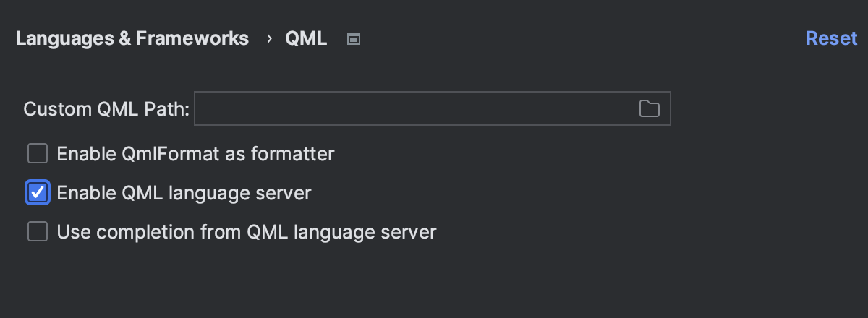Click the 'Enable QML language server' label text
The image size is (868, 318).
pos(184,193)
